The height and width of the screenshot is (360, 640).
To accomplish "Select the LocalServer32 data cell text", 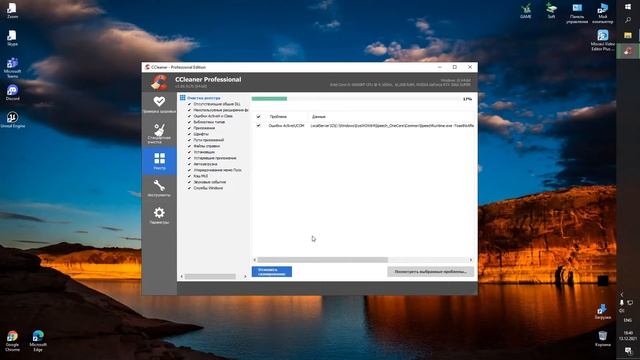I will point(392,126).
